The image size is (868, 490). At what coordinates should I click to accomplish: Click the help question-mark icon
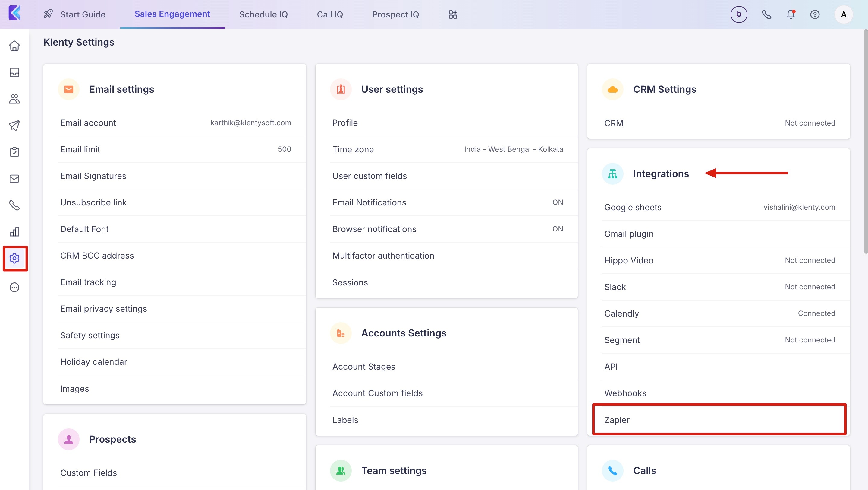[x=815, y=14]
